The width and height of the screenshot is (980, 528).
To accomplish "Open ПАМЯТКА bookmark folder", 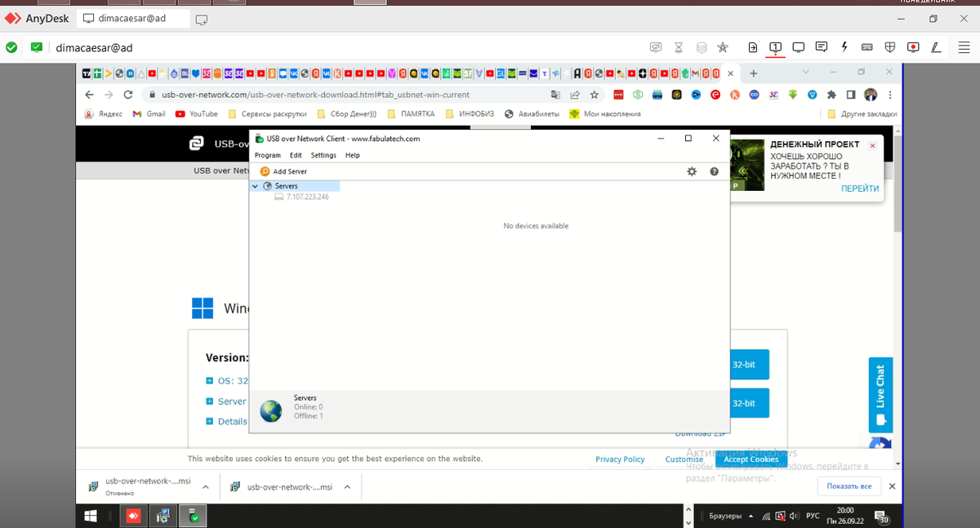I will (412, 114).
